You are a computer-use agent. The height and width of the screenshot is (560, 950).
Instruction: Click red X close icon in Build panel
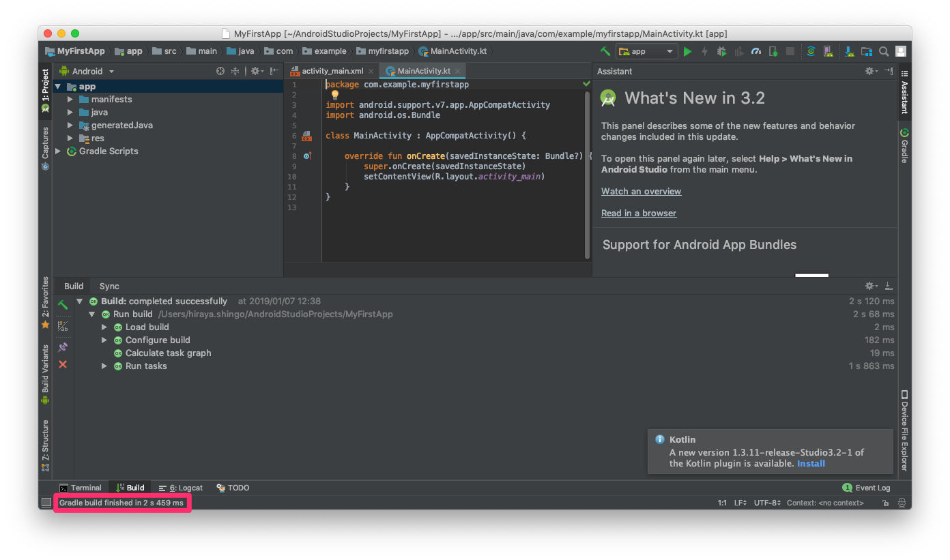coord(63,365)
